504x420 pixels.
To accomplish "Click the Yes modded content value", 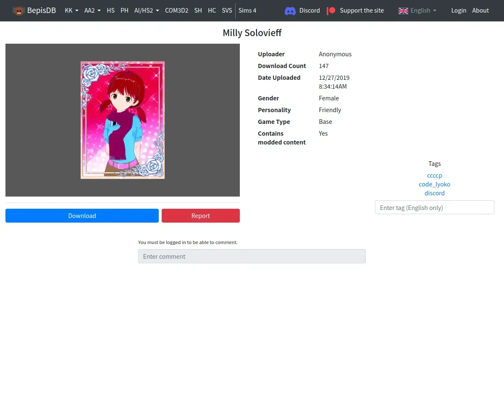I will 323,134.
